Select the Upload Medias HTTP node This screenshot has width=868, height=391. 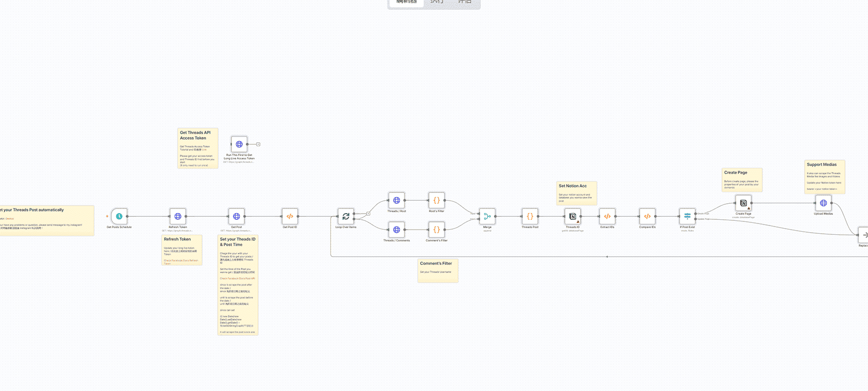pos(824,203)
